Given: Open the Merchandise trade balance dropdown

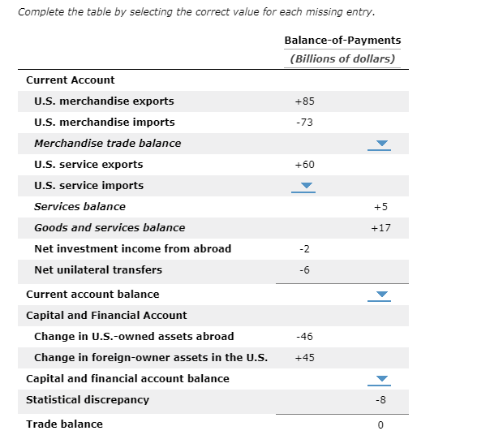Looking at the screenshot, I should (379, 144).
